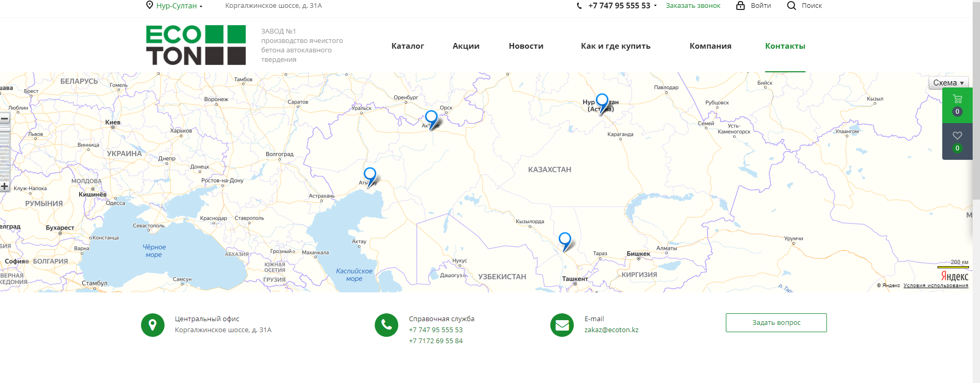Open the Компания menu item

[x=711, y=46]
